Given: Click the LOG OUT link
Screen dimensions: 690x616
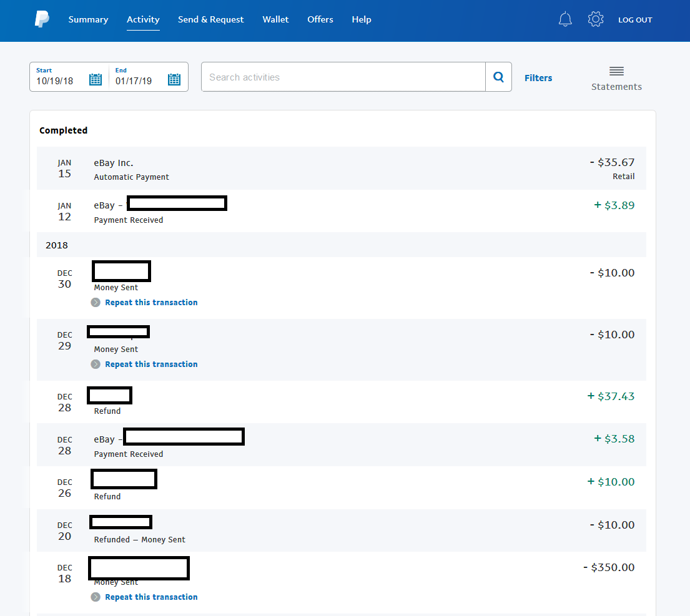Looking at the screenshot, I should (635, 20).
